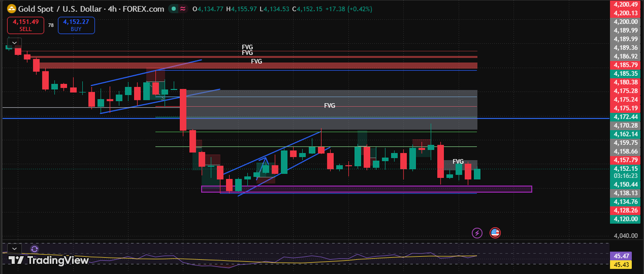Open the US flag economic event icon
This screenshot has height=274, width=644.
click(x=494, y=233)
